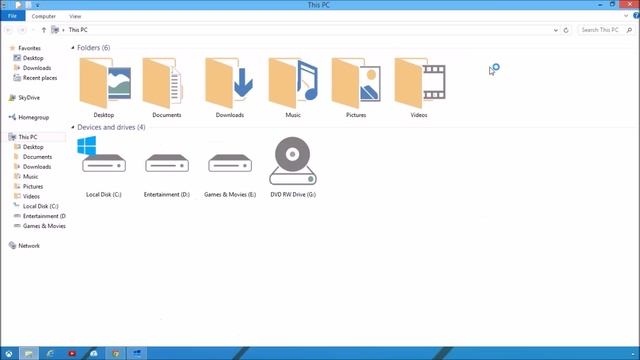Select SkyDrive in the navigation pane
Screen dimensions: 640x360
(29, 98)
